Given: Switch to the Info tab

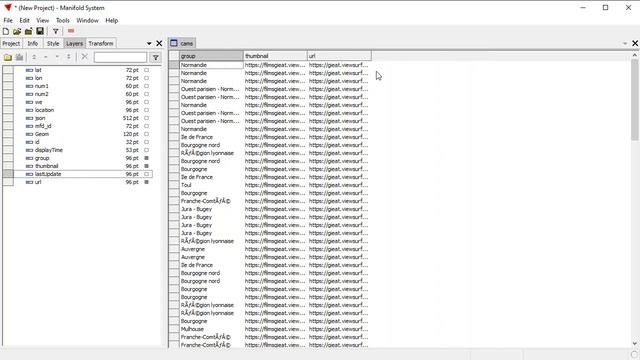Looking at the screenshot, I should 33,43.
